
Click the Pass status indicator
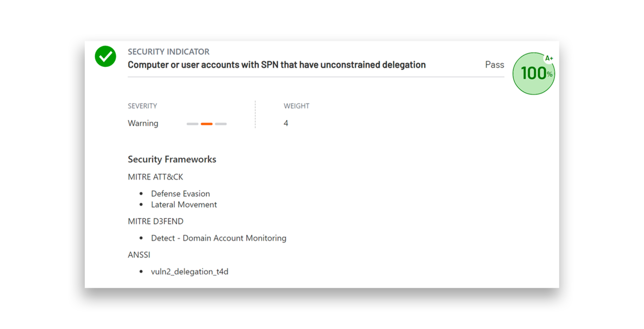click(494, 65)
